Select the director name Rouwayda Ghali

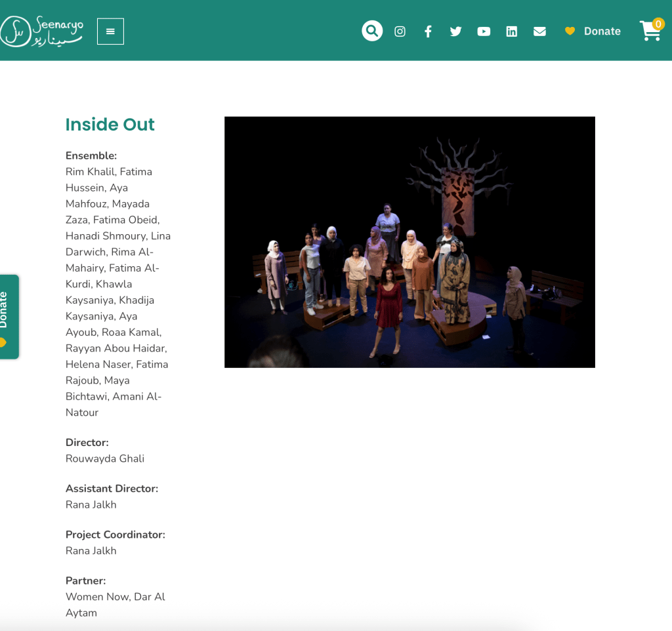[105, 458]
